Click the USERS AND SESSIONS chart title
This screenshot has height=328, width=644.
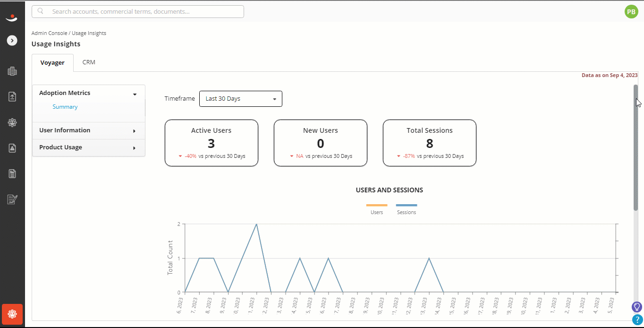[x=390, y=190]
